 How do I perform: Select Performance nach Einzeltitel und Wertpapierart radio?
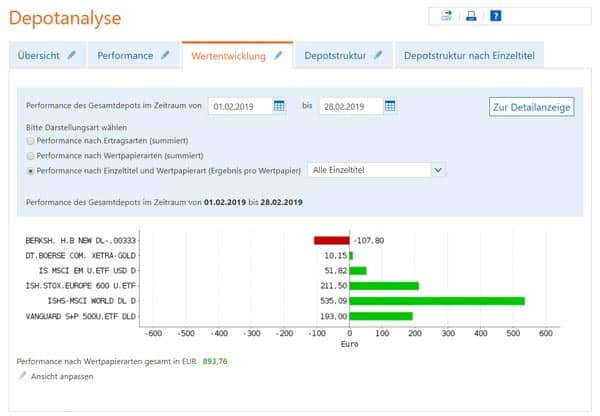(x=30, y=171)
